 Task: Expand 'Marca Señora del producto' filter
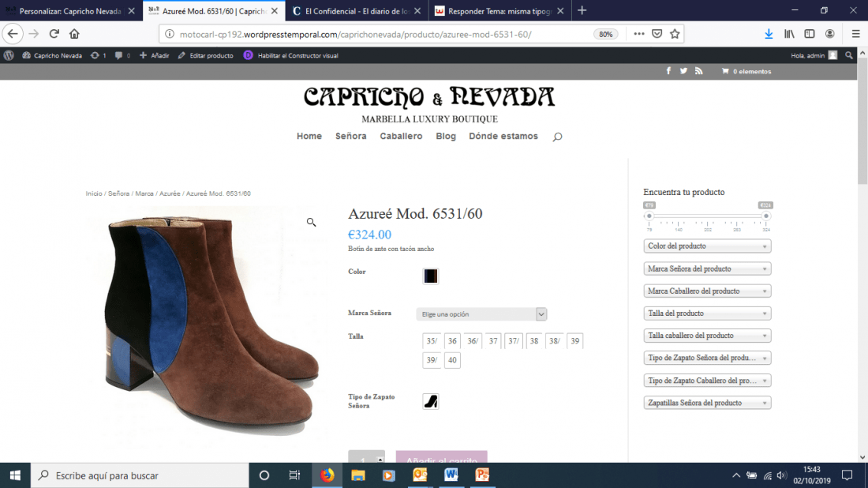pyautogui.click(x=707, y=268)
